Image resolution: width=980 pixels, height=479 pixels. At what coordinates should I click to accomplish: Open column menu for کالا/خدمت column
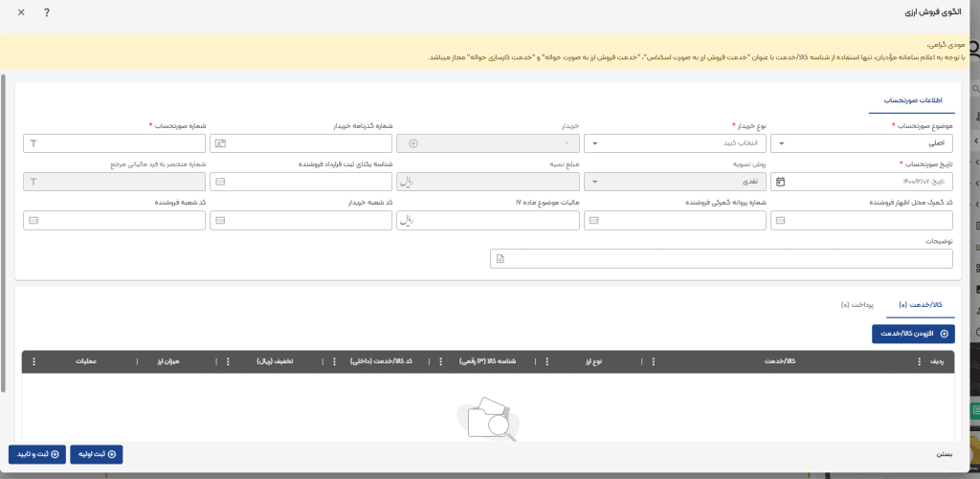pos(655,361)
